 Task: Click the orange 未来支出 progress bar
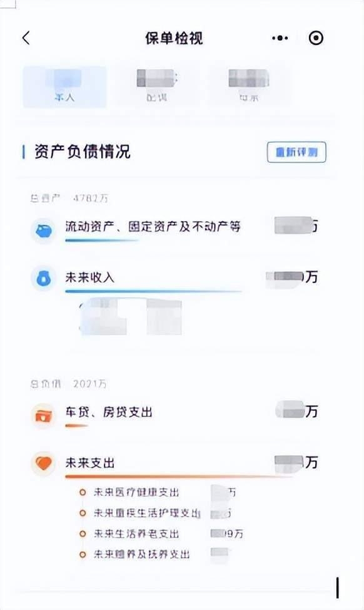click(x=179, y=476)
